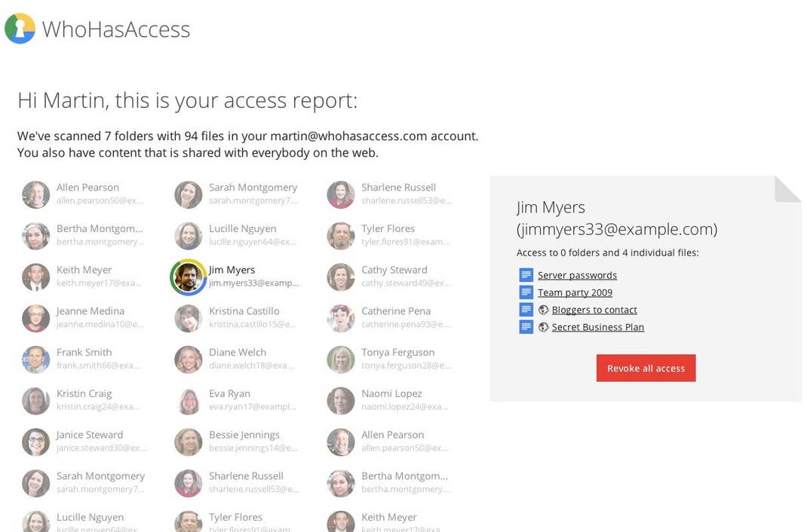Viewport: 807px width, 532px height.
Task: Select Kristina Castillo from the user list
Action: coord(244,311)
